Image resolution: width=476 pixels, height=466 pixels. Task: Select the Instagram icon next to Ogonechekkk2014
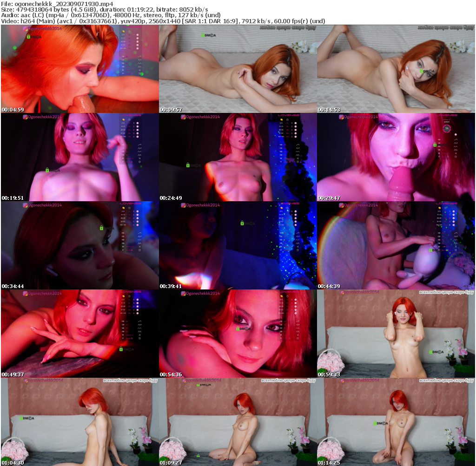click(25, 28)
